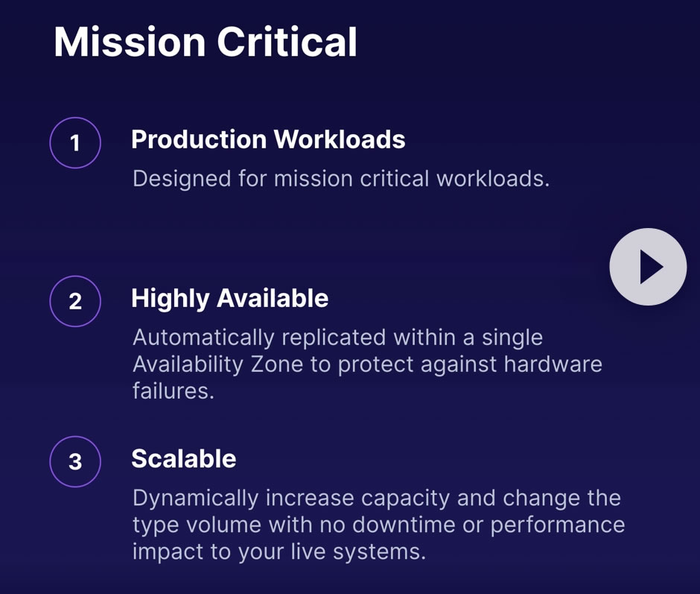Viewport: 700px width, 594px height.
Task: Click the word 'failures.' under Highly Available
Action: point(173,391)
